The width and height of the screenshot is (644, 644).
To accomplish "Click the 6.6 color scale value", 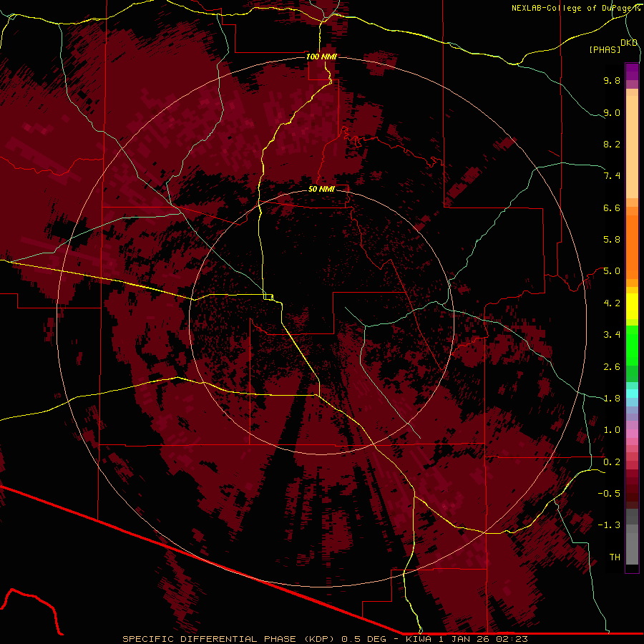I will 612,208.
